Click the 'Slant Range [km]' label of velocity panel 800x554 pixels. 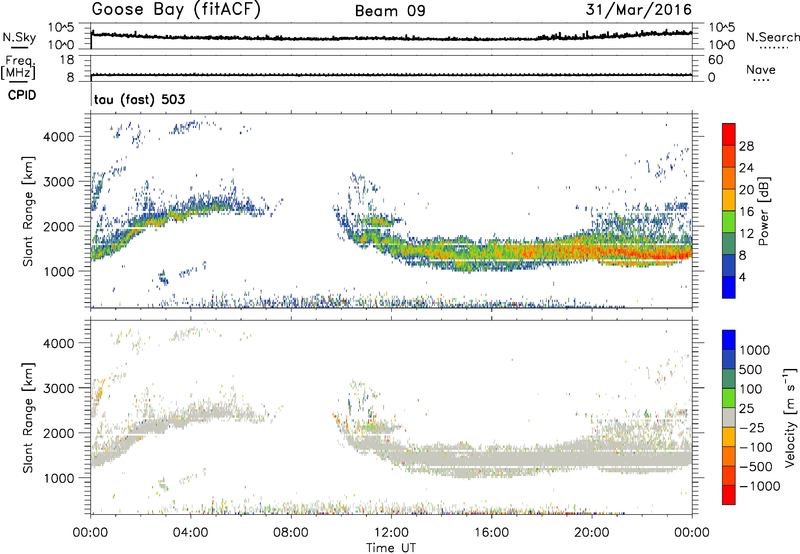pos(28,418)
